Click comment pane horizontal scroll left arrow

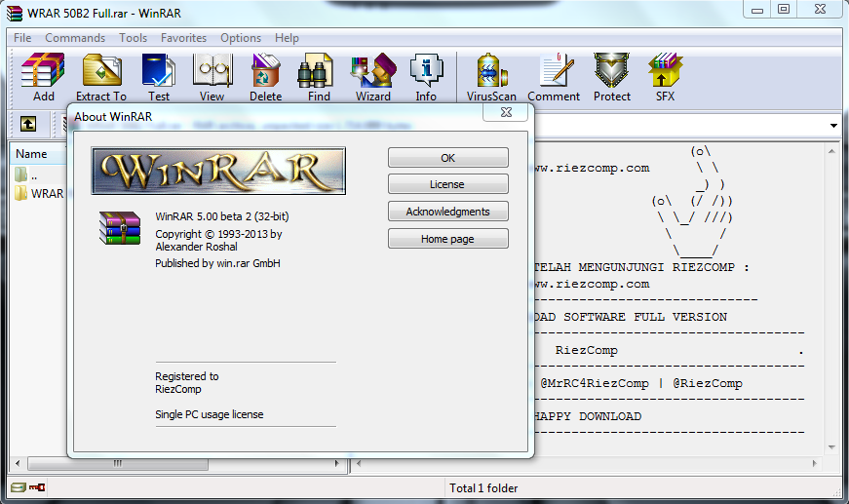pos(359,463)
